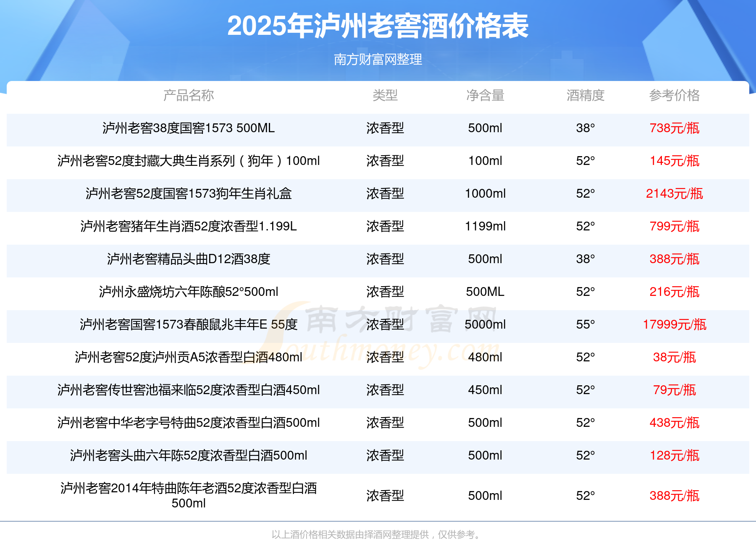Click product "泸州老窖38度国窖1573 500ML"
This screenshot has width=756, height=541.
coord(189,128)
